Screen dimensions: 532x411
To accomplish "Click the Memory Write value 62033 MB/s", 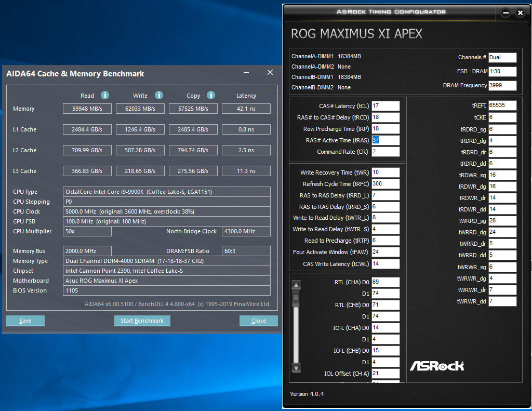I will click(x=140, y=109).
